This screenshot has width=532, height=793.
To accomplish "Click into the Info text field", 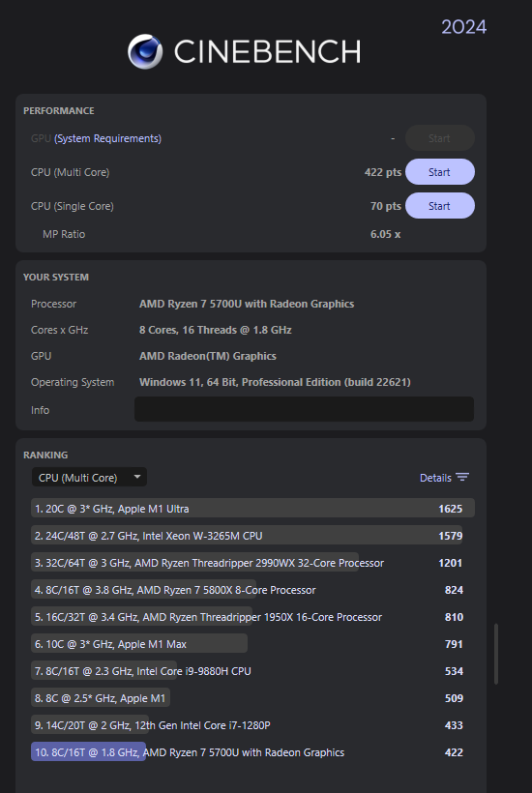I will tap(304, 409).
